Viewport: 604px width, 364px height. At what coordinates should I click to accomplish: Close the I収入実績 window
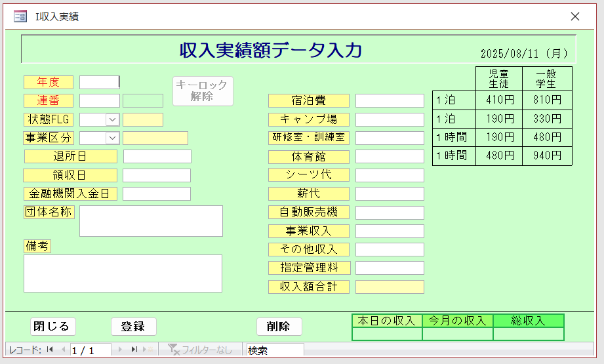(575, 16)
